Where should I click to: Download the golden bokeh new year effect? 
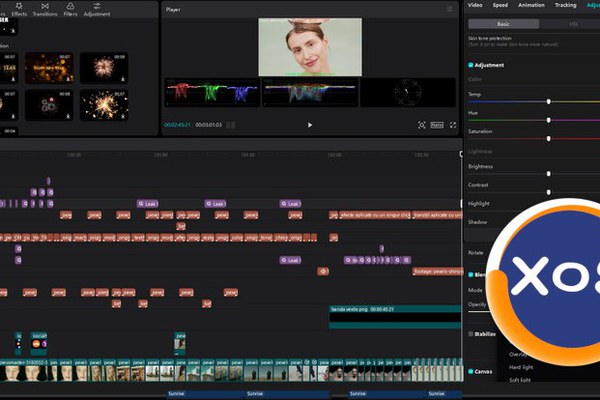tap(68, 79)
